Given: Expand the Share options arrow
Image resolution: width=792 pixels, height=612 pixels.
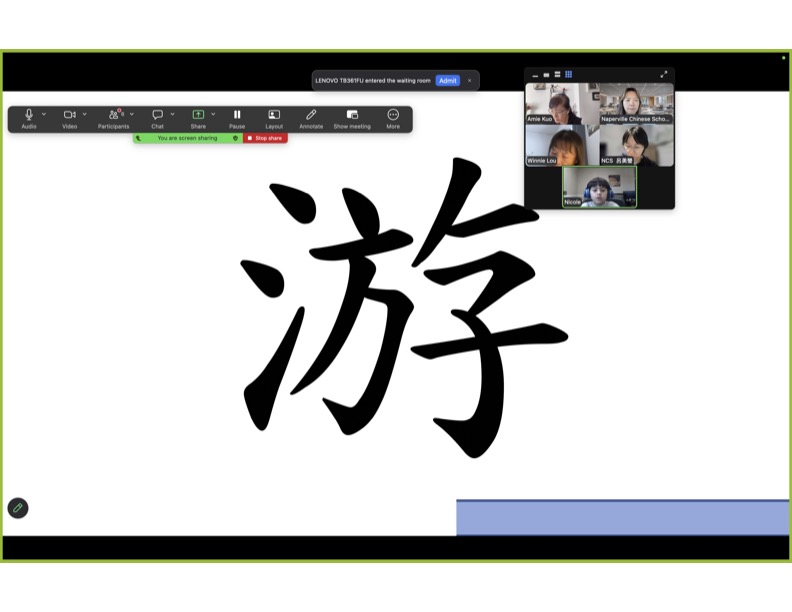Looking at the screenshot, I should [x=213, y=114].
